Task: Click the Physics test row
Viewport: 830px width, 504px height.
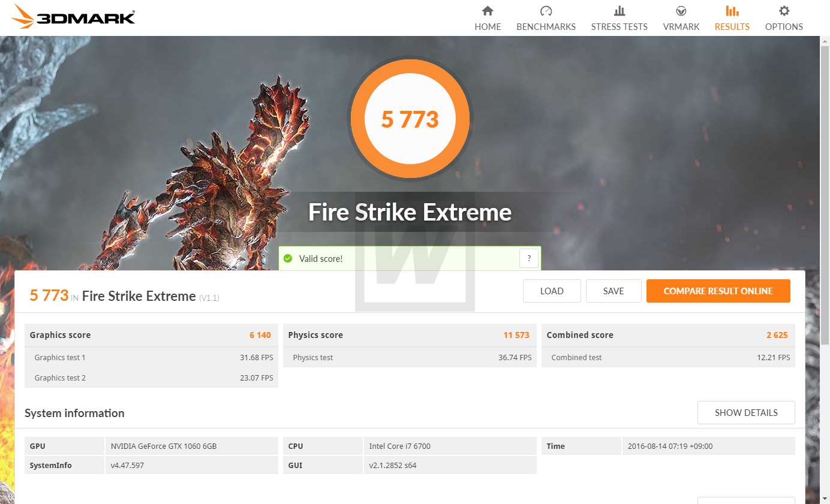Action: coord(410,357)
